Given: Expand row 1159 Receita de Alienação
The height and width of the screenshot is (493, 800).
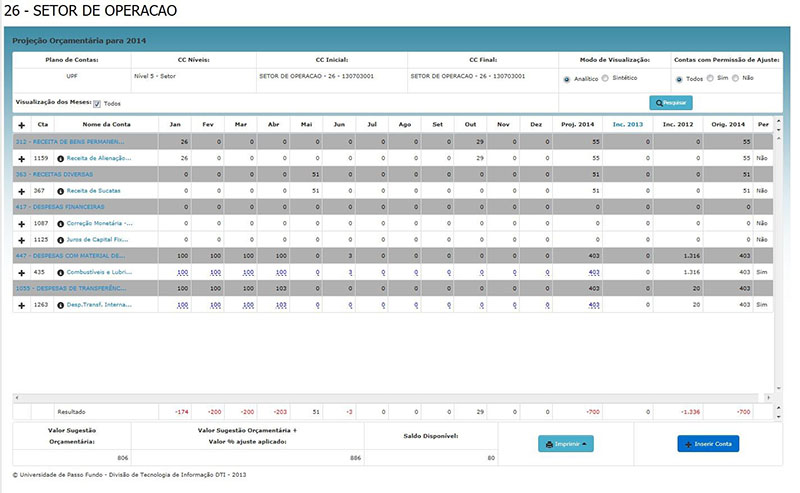Looking at the screenshot, I should tap(21, 159).
